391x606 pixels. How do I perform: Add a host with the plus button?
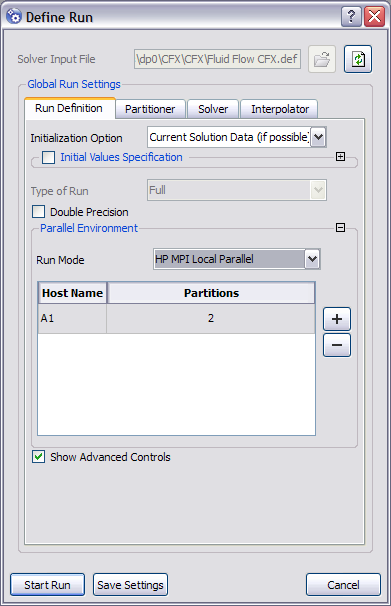click(337, 319)
